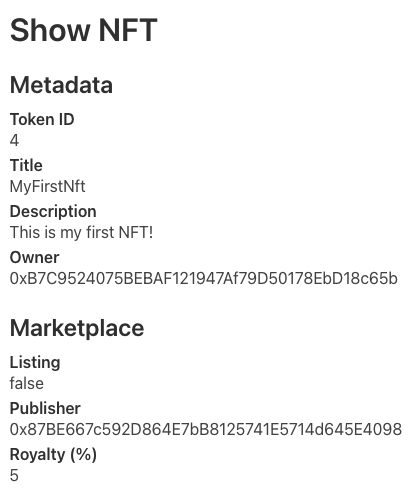Click the token ID value 4
This screenshot has width=412, height=494.
[14, 140]
